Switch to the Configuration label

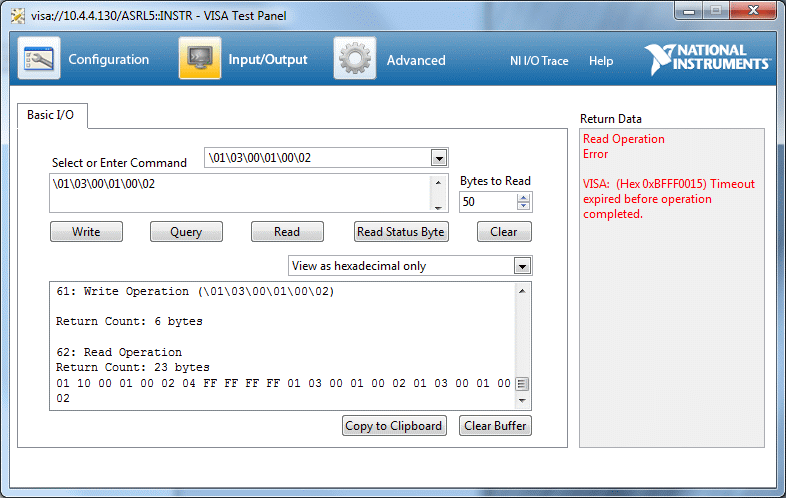click(x=109, y=60)
